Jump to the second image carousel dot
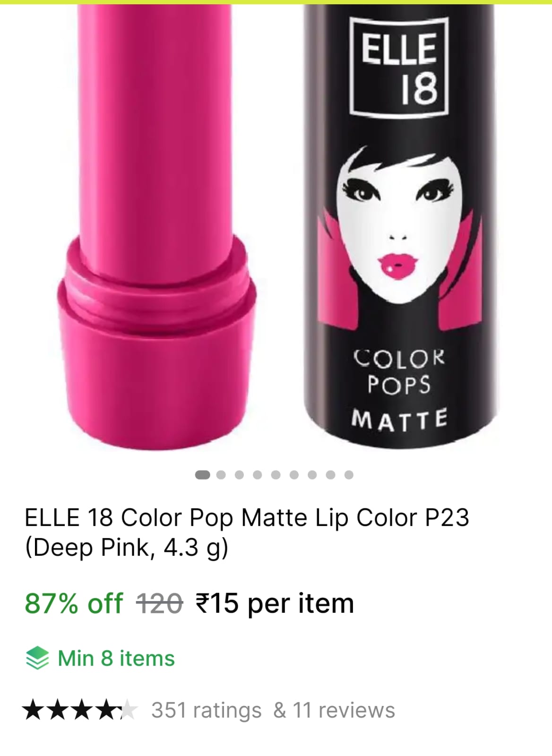The image size is (552, 756). coord(221,475)
